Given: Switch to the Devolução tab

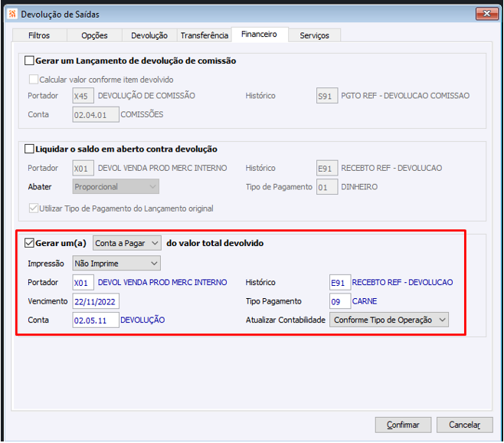Looking at the screenshot, I should (x=149, y=35).
